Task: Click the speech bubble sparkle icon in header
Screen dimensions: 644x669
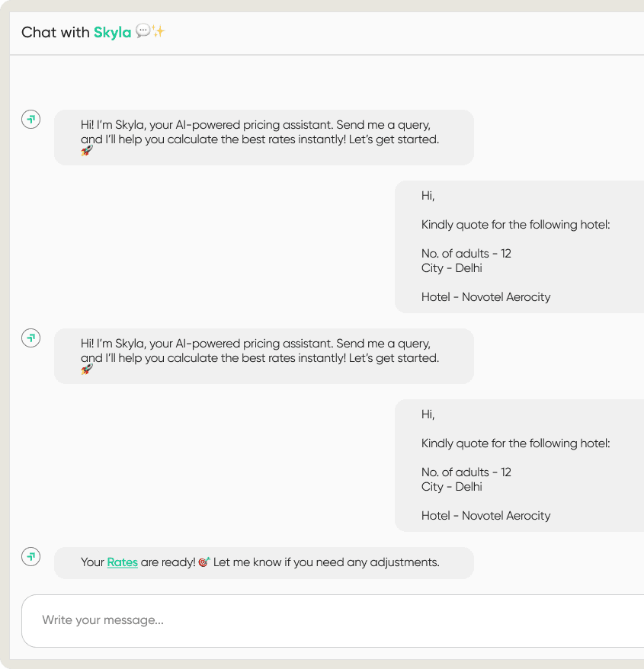Action: pos(150,31)
